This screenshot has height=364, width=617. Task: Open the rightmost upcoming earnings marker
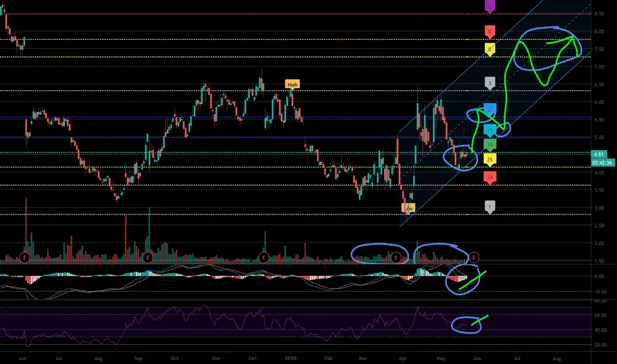click(x=474, y=257)
